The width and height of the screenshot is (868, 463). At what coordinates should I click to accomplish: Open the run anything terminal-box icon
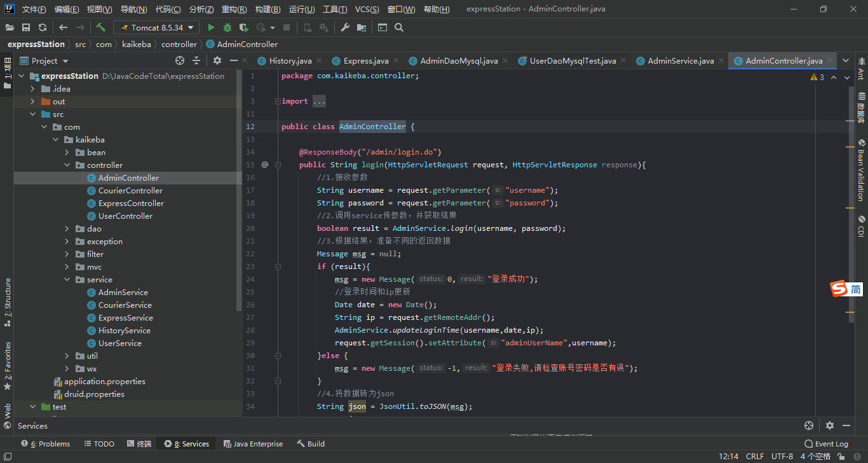383,27
